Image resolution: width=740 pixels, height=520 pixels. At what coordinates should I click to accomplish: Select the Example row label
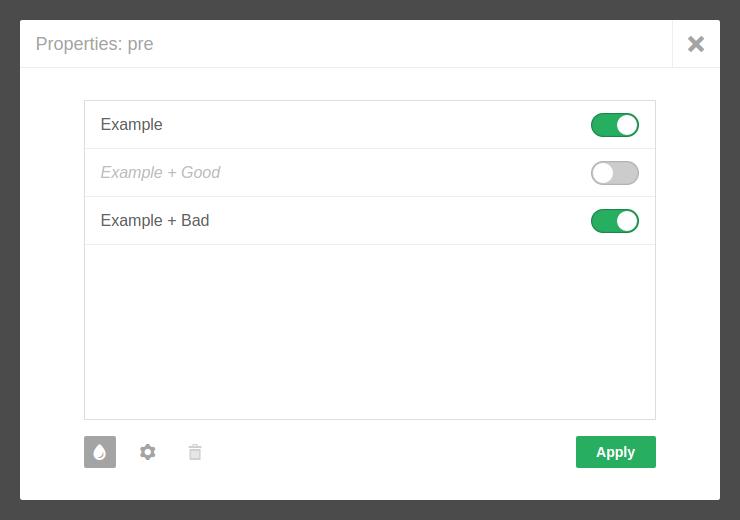coord(132,125)
